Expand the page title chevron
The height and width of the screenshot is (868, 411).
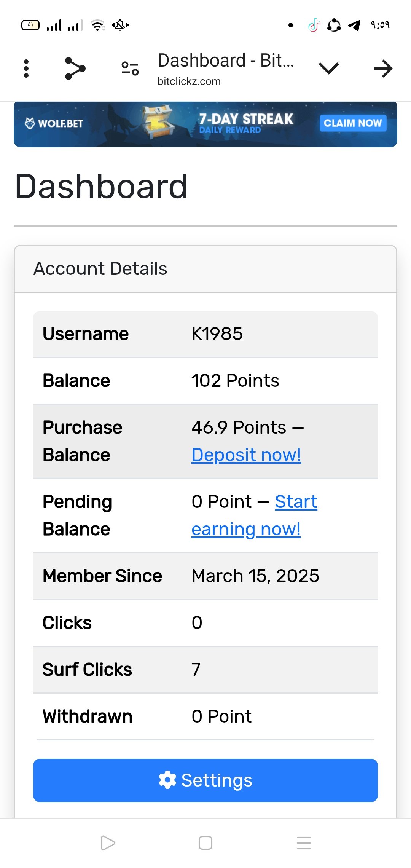328,69
